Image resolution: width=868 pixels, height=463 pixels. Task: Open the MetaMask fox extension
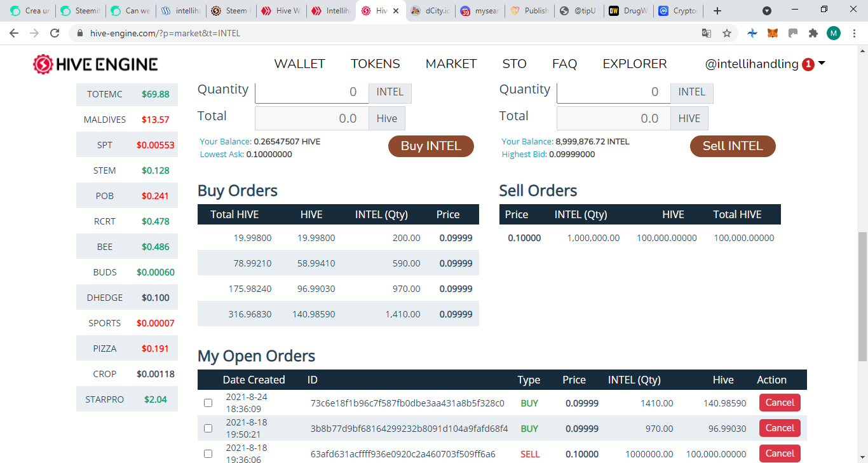(773, 33)
